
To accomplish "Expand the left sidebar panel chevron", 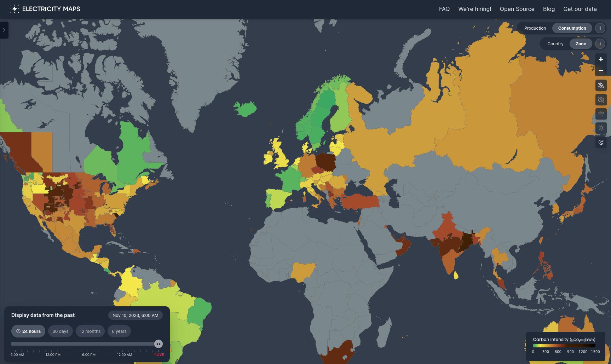I will (4, 30).
